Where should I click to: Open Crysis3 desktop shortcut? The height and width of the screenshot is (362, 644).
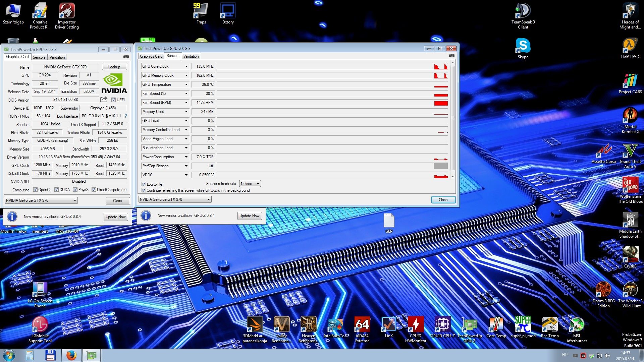pos(630,257)
